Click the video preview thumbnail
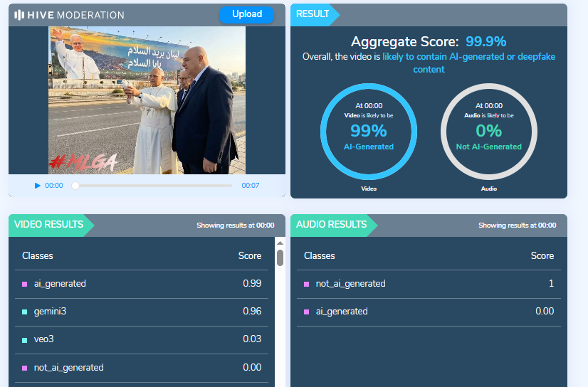The image size is (588, 387). click(147, 100)
